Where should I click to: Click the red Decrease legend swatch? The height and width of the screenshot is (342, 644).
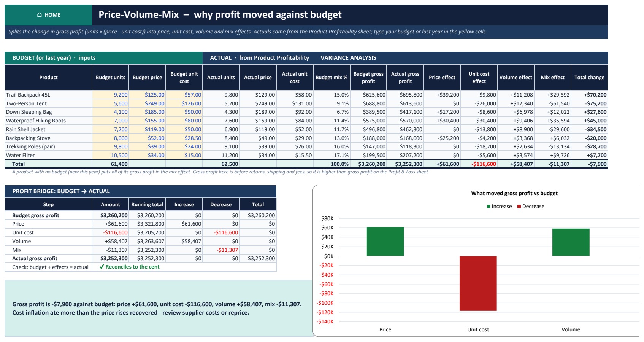click(519, 207)
